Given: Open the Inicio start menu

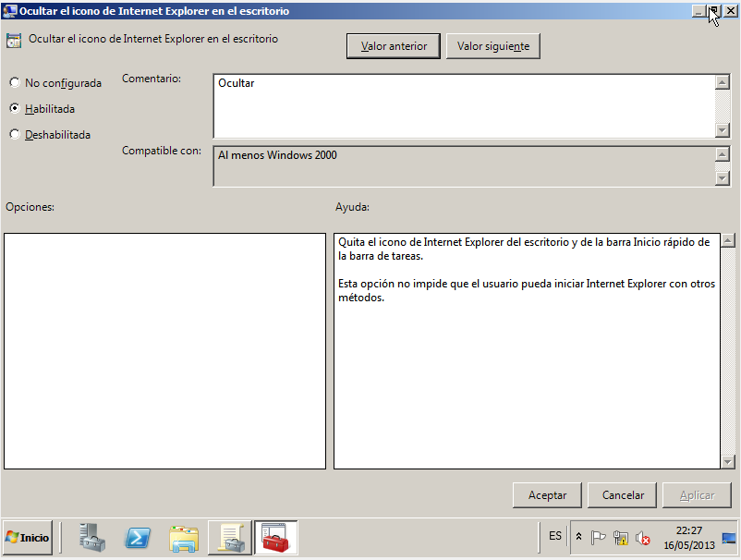Looking at the screenshot, I should coord(28,537).
